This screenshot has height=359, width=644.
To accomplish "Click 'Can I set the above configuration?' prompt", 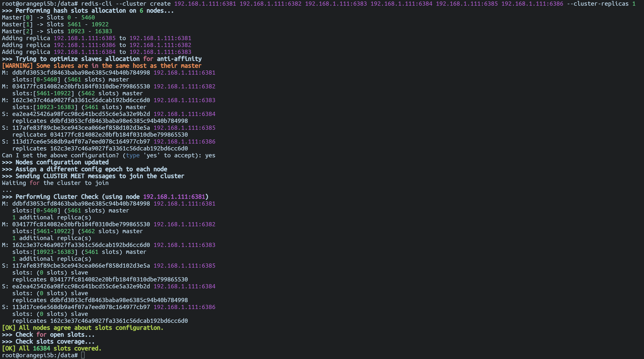I will [61, 155].
